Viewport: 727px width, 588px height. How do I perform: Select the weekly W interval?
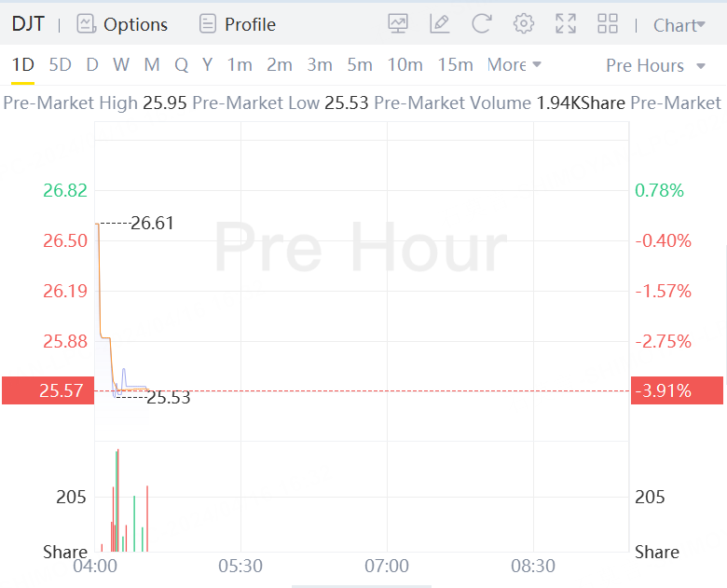pos(121,64)
